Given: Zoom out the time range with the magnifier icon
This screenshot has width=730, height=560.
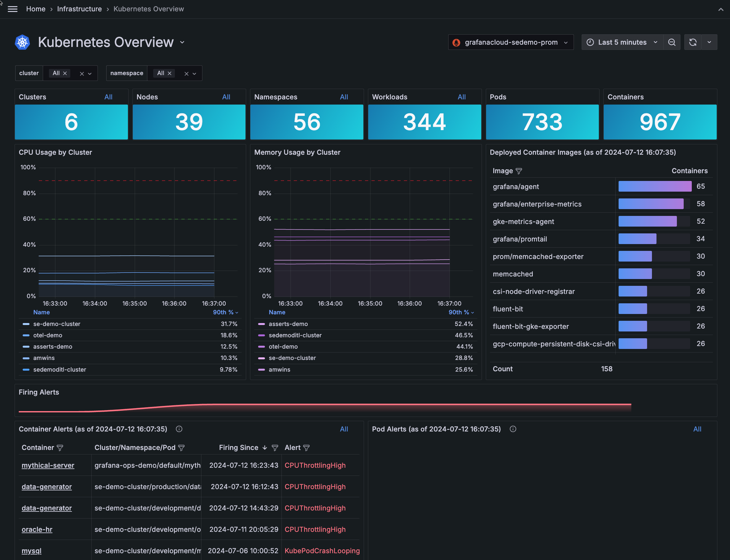Looking at the screenshot, I should click(671, 42).
